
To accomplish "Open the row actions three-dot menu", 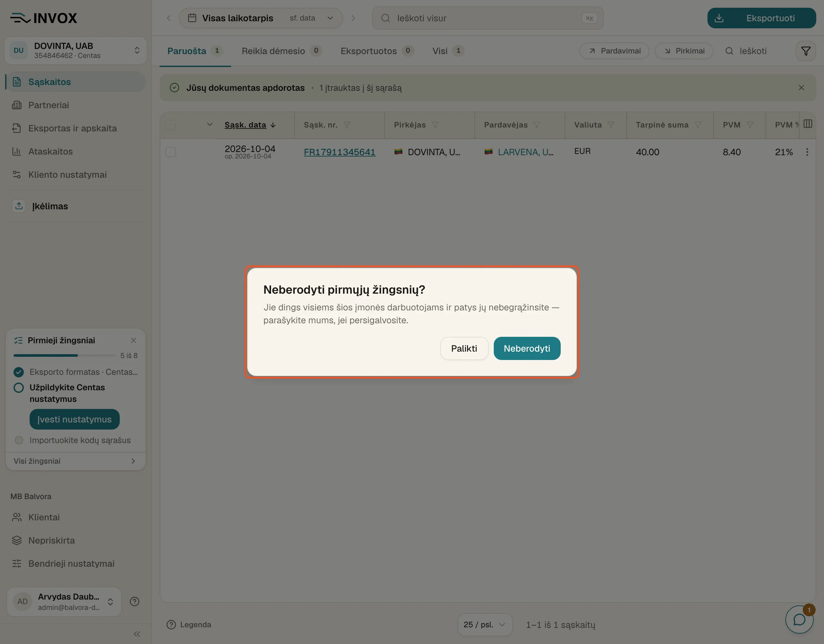I will (807, 152).
